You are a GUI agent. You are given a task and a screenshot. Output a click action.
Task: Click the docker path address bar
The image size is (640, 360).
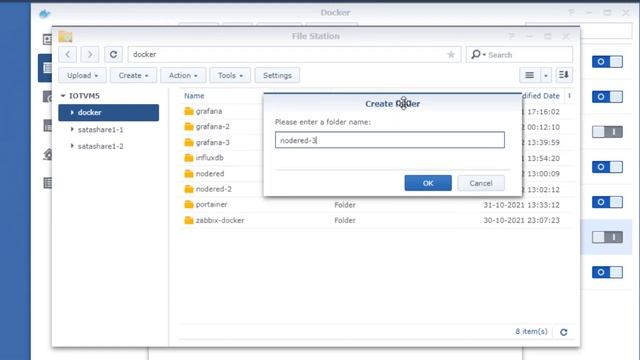294,54
